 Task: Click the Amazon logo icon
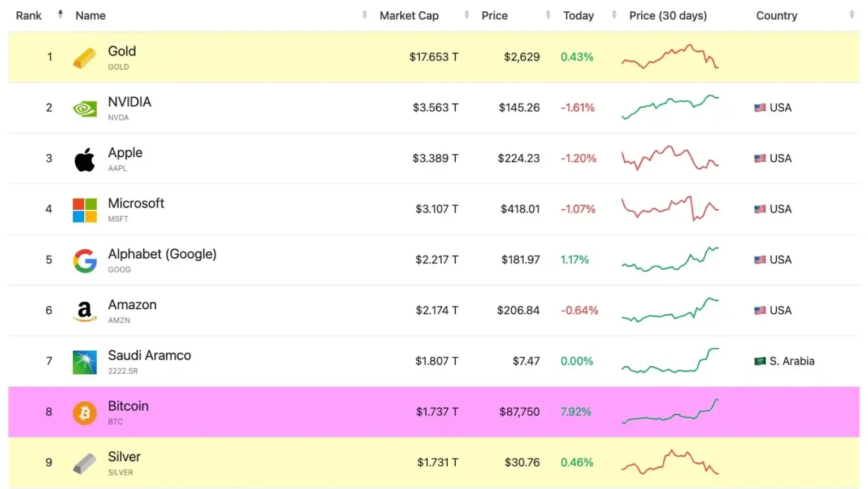(x=84, y=311)
